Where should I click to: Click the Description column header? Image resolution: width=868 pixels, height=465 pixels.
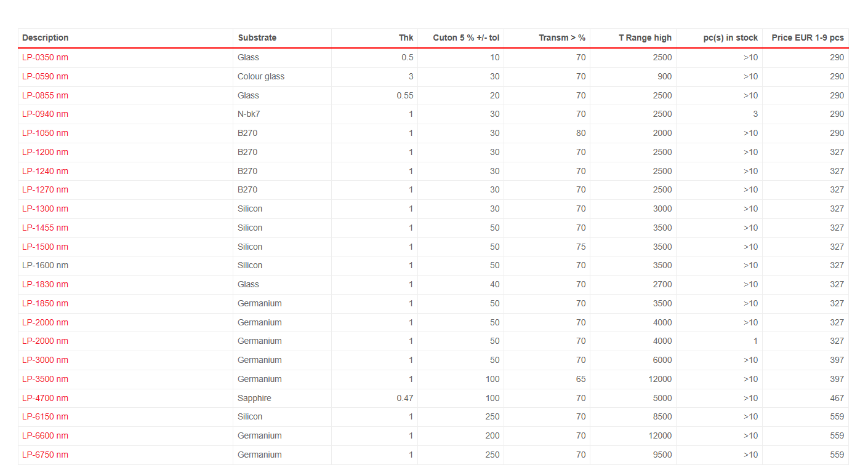click(x=46, y=38)
